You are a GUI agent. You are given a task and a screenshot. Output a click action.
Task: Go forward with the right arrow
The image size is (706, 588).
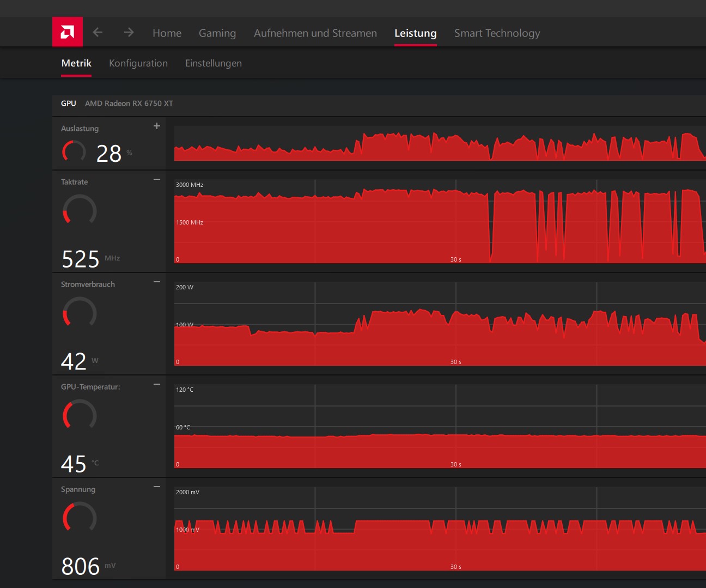[x=129, y=32]
